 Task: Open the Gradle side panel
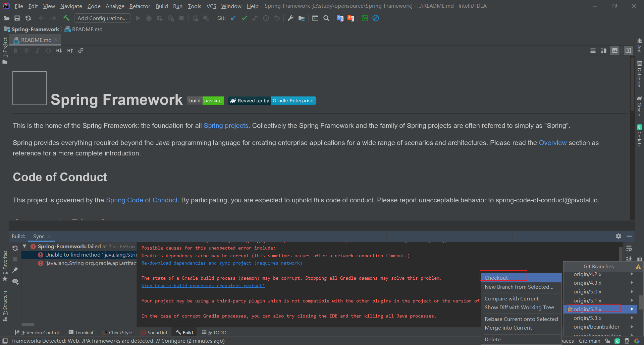[x=639, y=106]
